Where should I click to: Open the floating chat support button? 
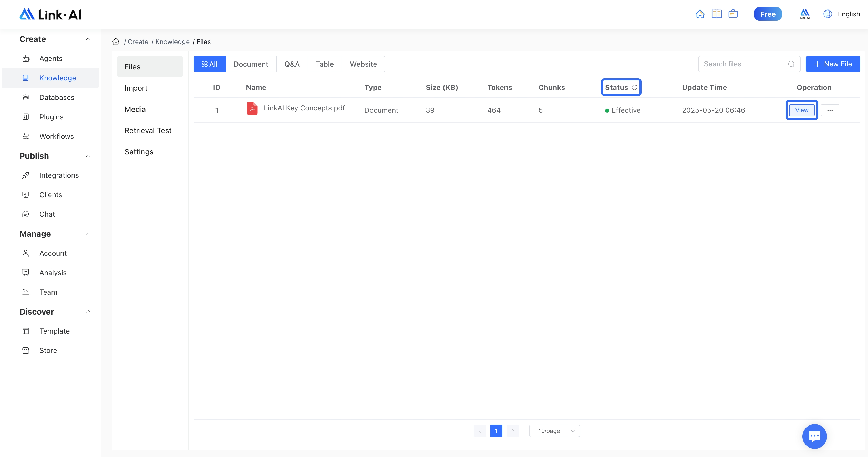pyautogui.click(x=814, y=436)
